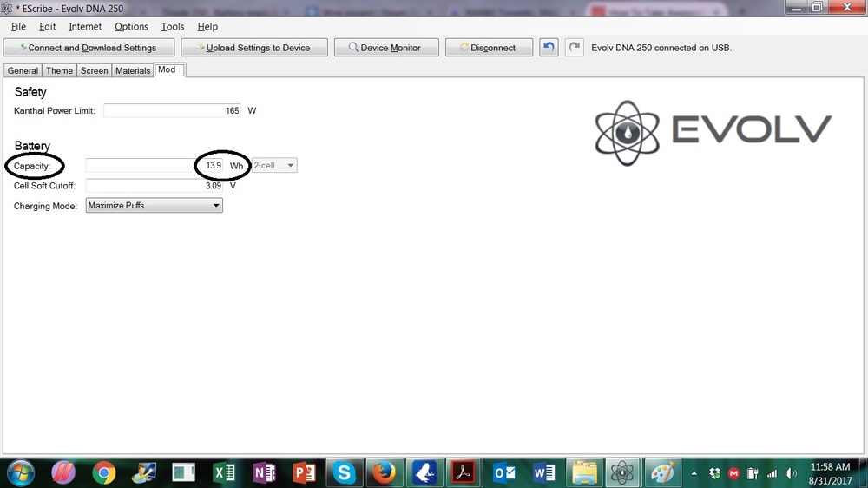Click the EScribe atom taskbar icon
The width and height of the screenshot is (868, 488).
click(622, 473)
